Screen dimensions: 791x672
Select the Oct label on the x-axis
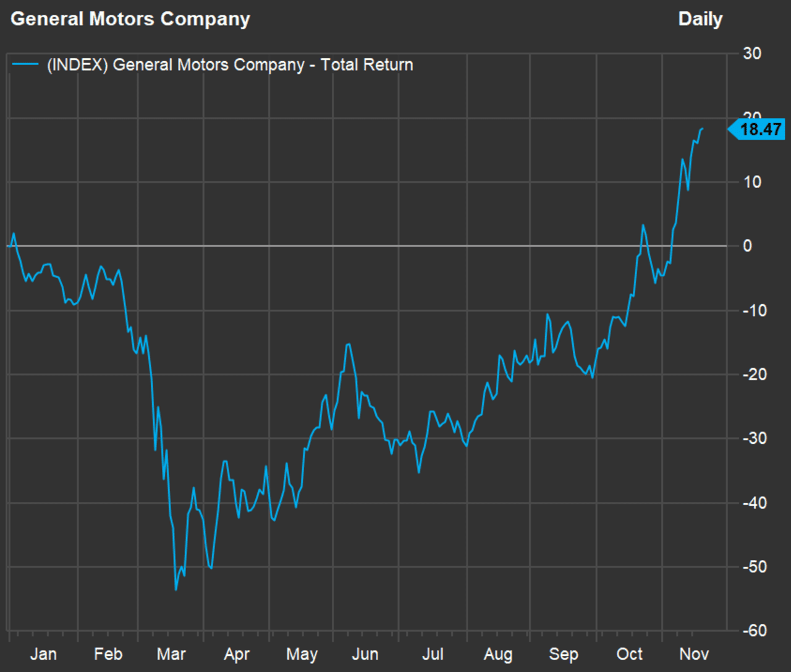pyautogui.click(x=629, y=654)
